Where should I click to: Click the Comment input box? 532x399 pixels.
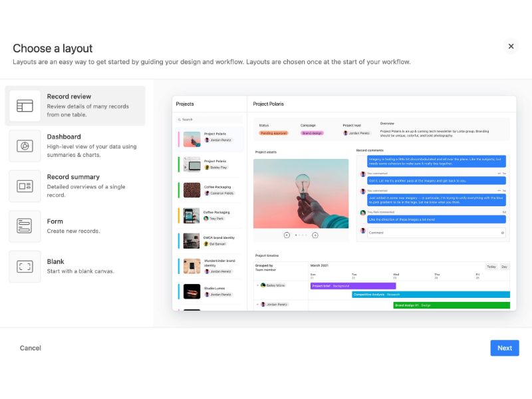tap(436, 233)
